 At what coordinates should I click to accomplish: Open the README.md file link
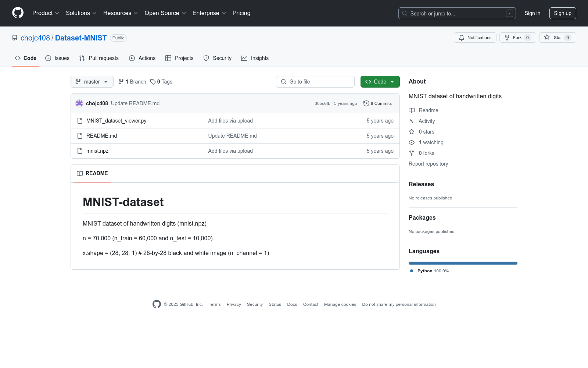click(x=102, y=136)
